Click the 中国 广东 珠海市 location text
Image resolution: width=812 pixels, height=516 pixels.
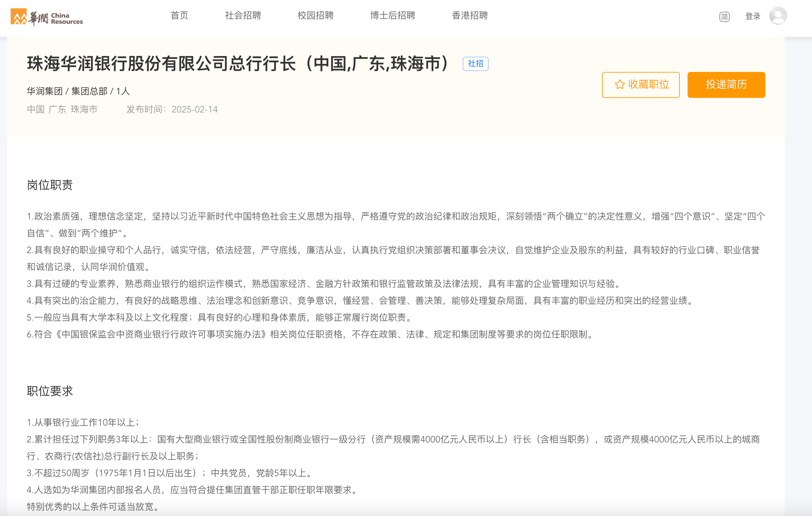62,109
